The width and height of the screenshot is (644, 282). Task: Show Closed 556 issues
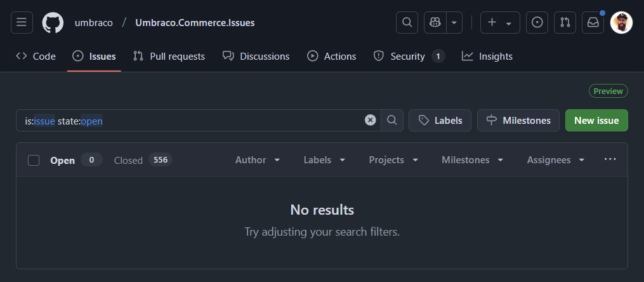click(143, 160)
